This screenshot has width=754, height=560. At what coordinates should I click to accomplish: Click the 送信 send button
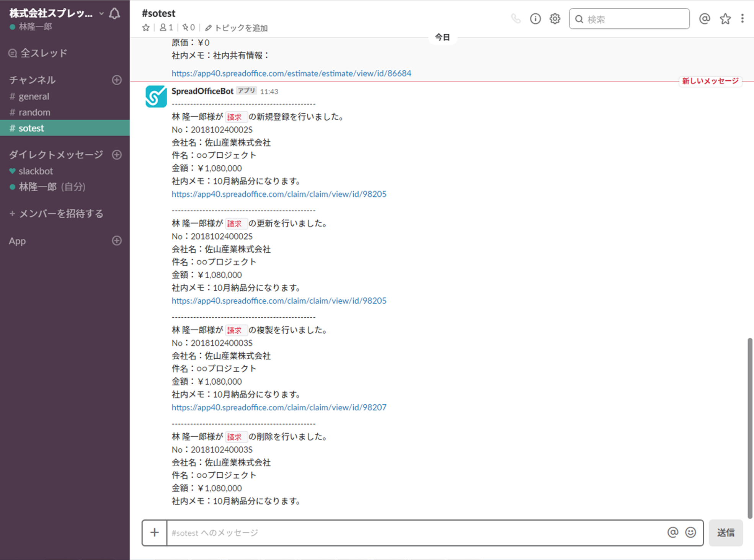[726, 532]
